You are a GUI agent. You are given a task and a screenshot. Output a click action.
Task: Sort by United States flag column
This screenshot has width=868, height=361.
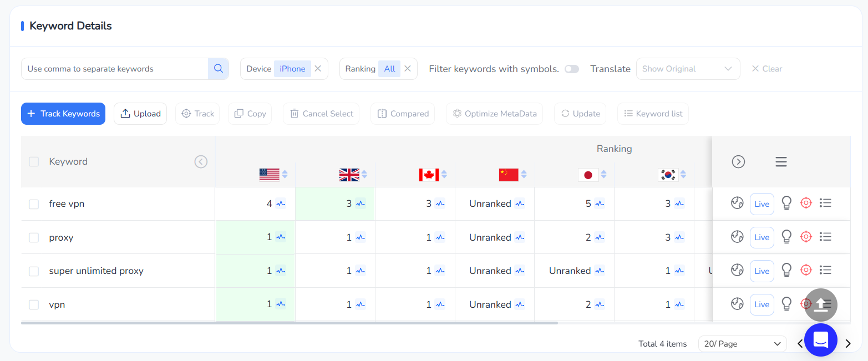pyautogui.click(x=285, y=175)
